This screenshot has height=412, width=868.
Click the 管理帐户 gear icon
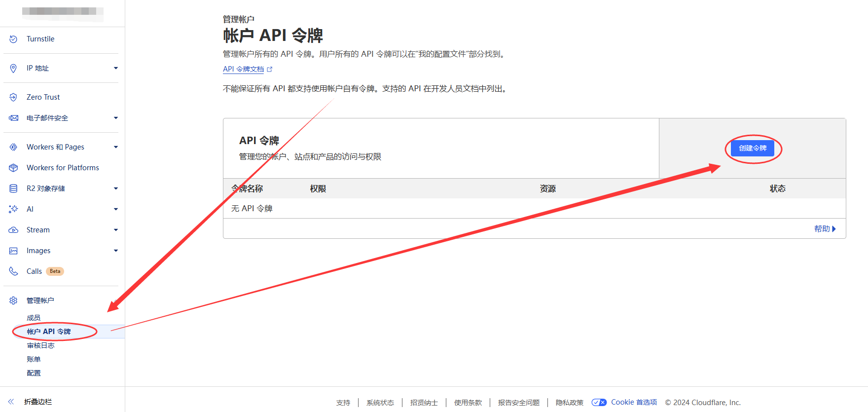13,300
